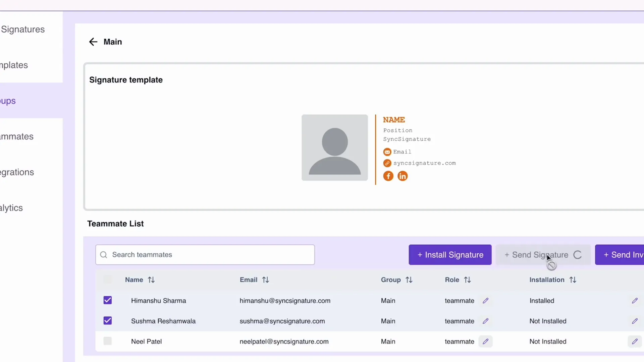This screenshot has width=644, height=362.
Task: Edit installation pencil in Himanshu Sharma row
Action: (635, 301)
